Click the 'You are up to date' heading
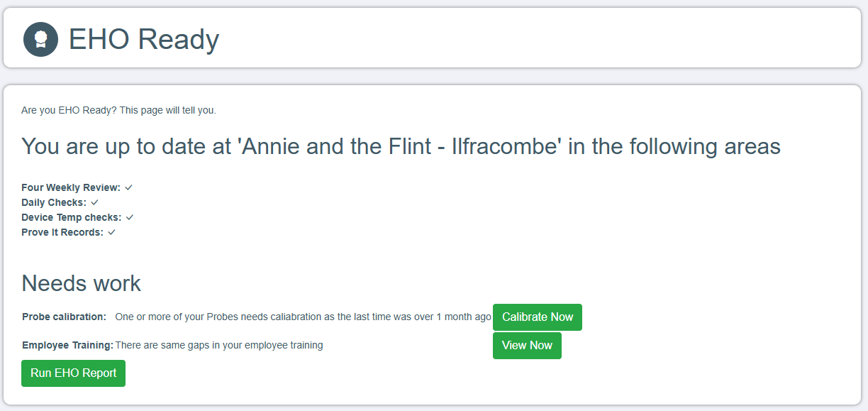 pos(401,146)
